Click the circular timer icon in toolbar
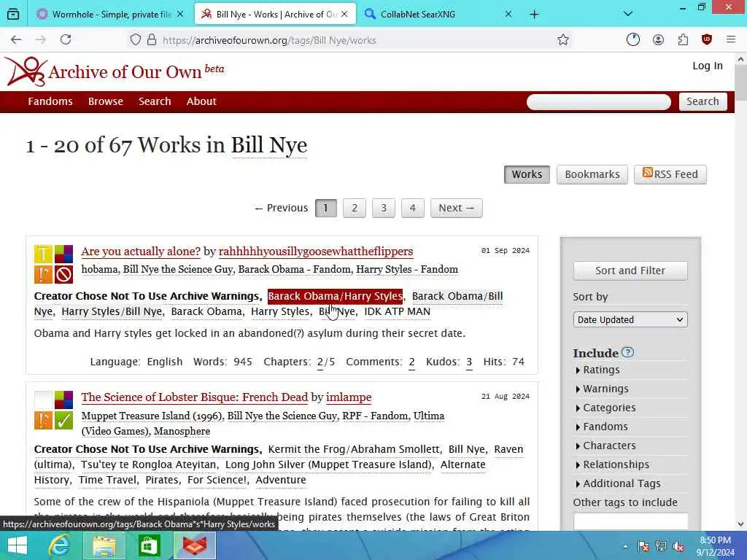This screenshot has height=560, width=747. tap(633, 40)
